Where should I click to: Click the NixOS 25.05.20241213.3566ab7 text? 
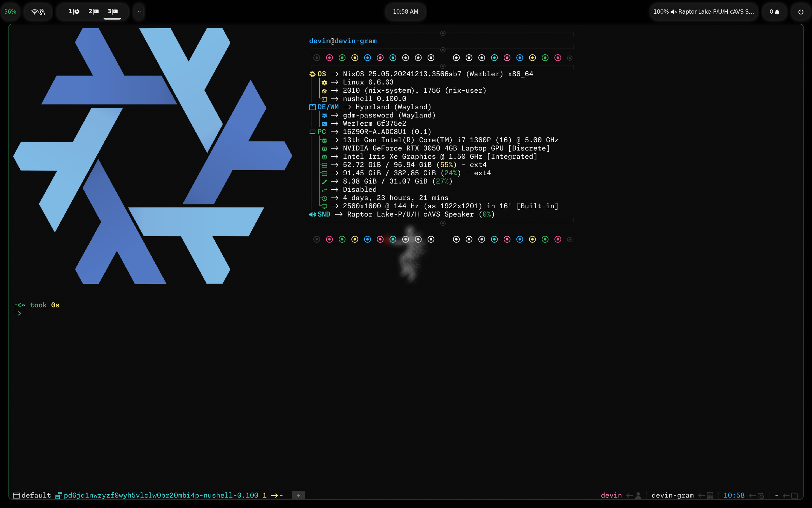click(x=402, y=74)
